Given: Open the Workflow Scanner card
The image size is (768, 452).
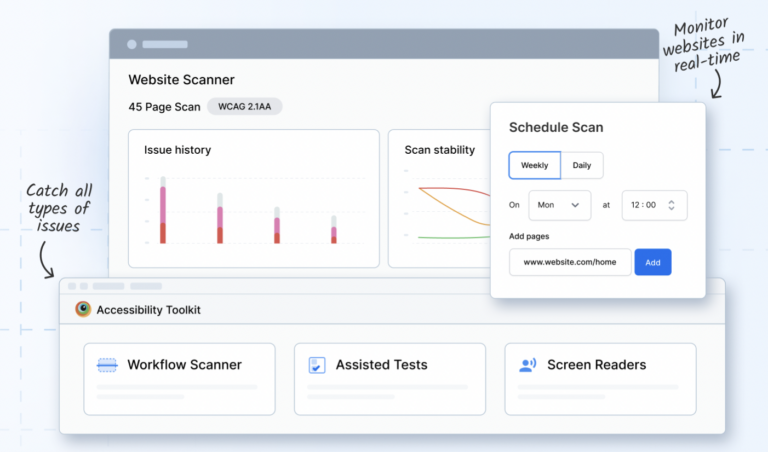Looking at the screenshot, I should (179, 379).
